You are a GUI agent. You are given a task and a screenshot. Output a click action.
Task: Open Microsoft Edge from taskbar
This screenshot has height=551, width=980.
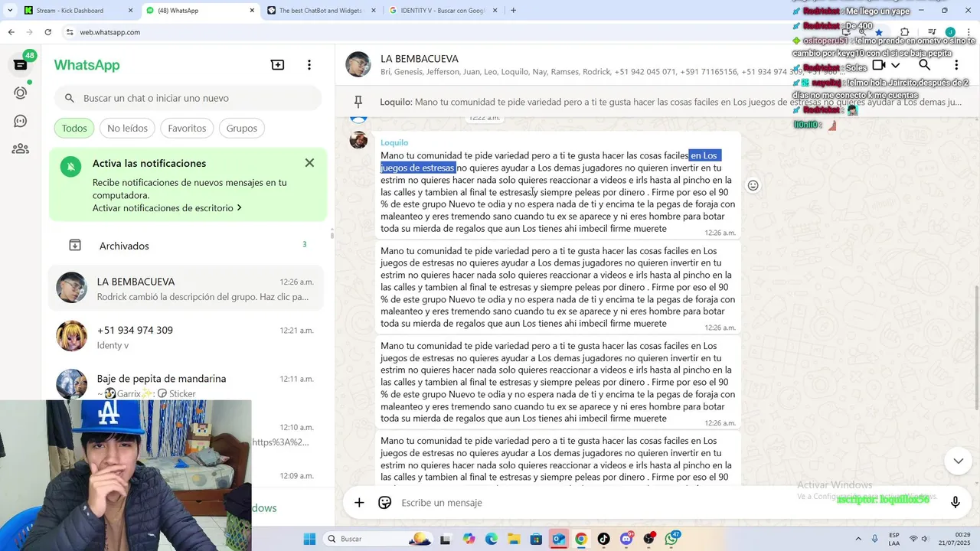pyautogui.click(x=491, y=539)
